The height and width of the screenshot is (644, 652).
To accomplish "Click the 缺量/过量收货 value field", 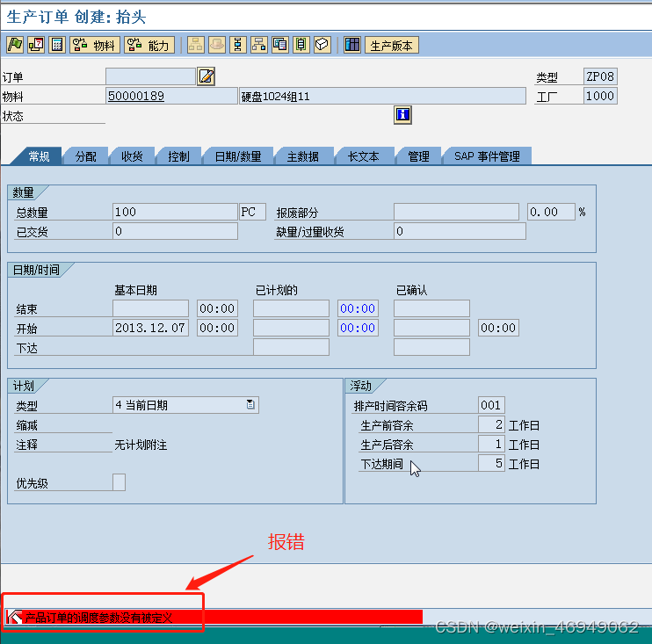I will click(460, 231).
